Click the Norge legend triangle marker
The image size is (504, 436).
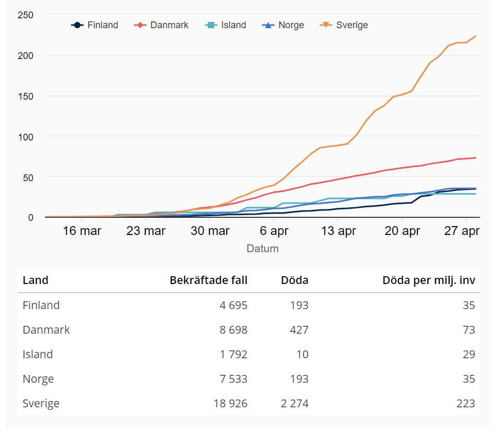pos(268,25)
